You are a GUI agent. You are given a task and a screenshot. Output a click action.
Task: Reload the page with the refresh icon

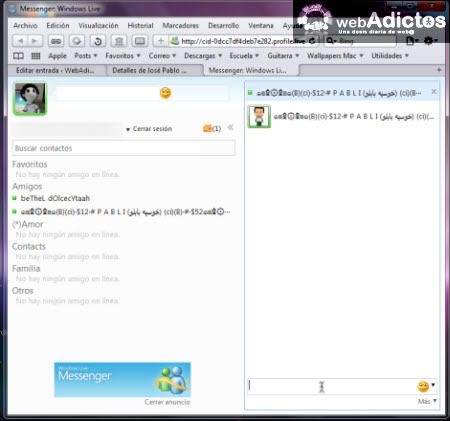pos(312,41)
